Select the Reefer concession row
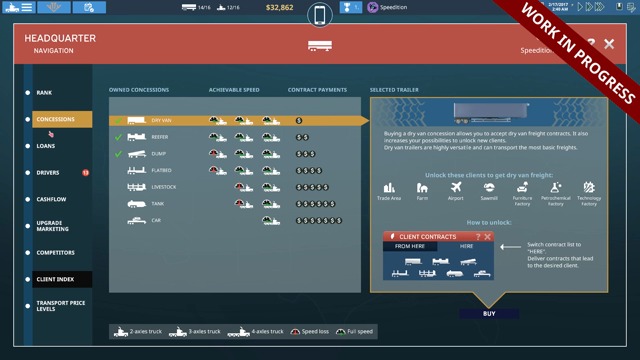The width and height of the screenshot is (640, 360). [235, 137]
